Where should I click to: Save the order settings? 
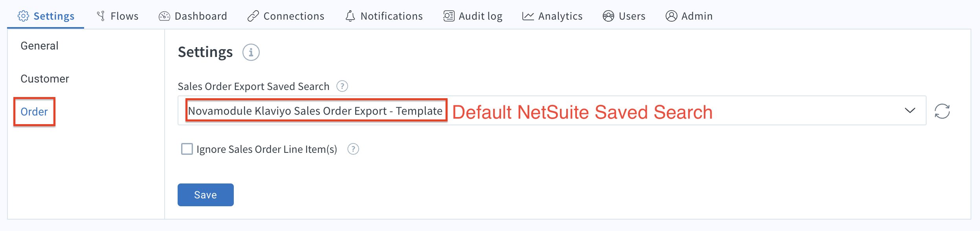click(206, 195)
